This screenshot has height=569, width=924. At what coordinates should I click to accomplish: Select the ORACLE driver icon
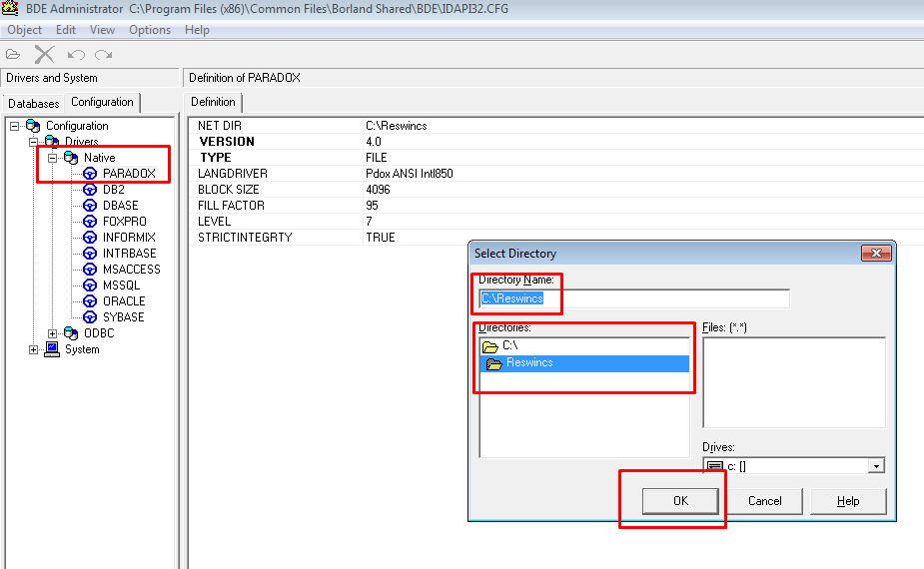pyautogui.click(x=90, y=300)
